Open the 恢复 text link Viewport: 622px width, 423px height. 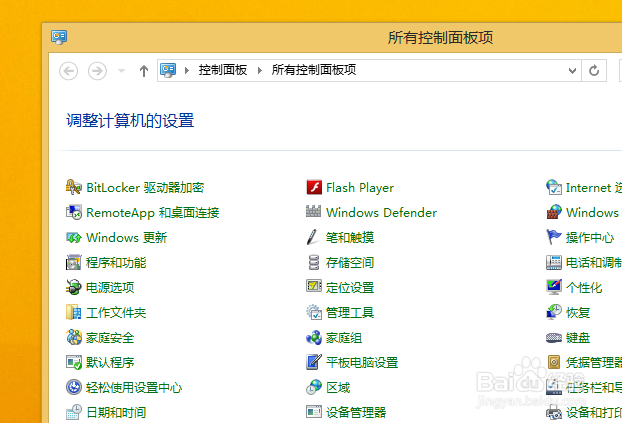click(578, 313)
